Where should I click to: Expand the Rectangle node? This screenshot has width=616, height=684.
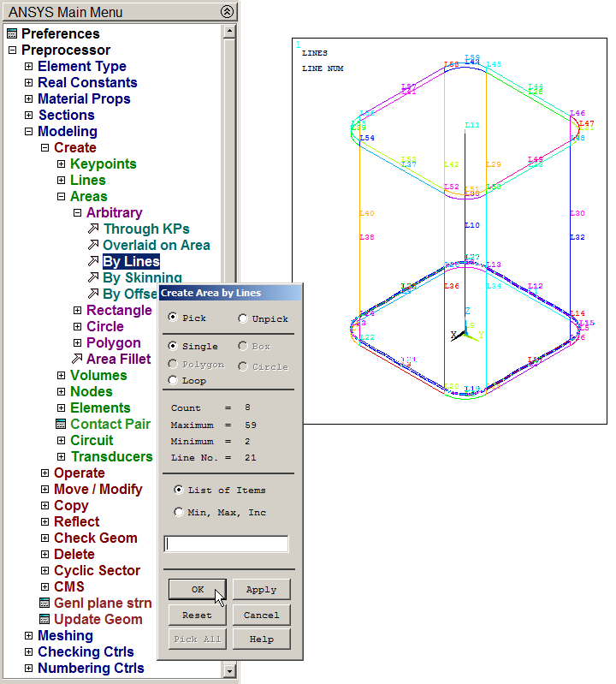[x=77, y=310]
